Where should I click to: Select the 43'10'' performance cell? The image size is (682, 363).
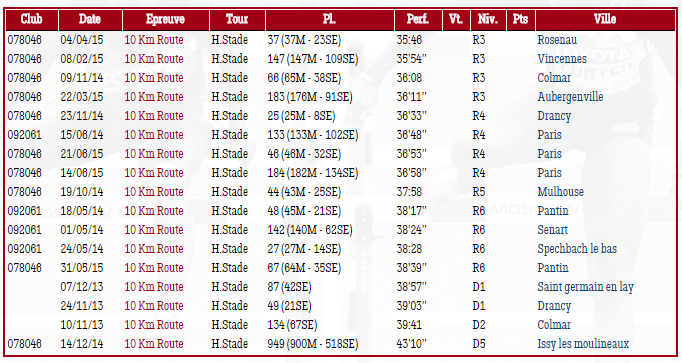411,344
